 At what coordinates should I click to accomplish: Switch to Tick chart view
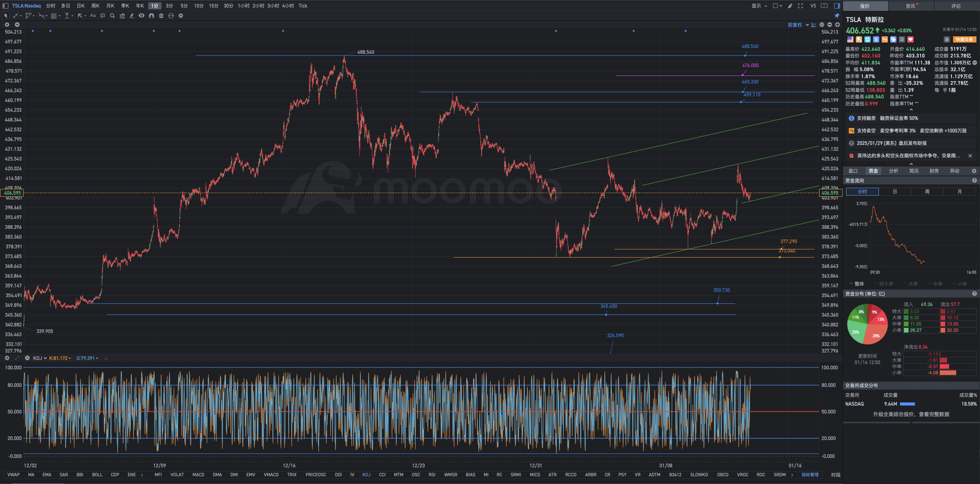point(303,6)
